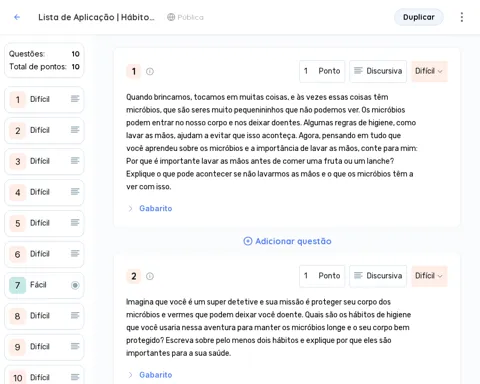Click the discursive lines icon in sidebar row 1
The image size is (480, 384).
pyautogui.click(x=75, y=99)
